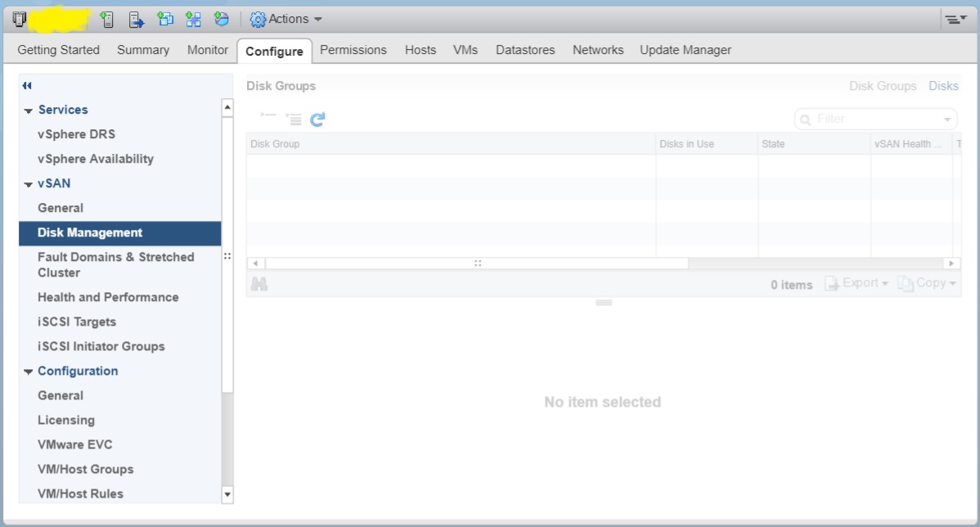Image resolution: width=980 pixels, height=527 pixels.
Task: Open the Update Manager tab
Action: (x=685, y=49)
